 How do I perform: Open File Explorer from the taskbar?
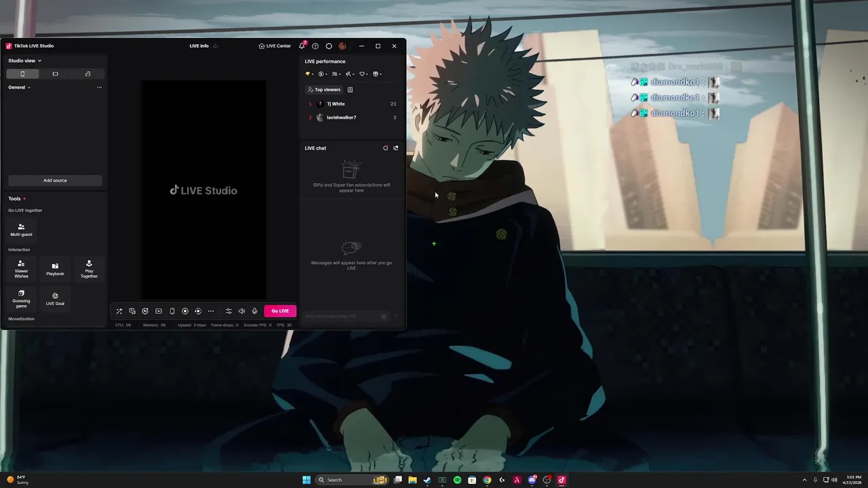tap(412, 480)
